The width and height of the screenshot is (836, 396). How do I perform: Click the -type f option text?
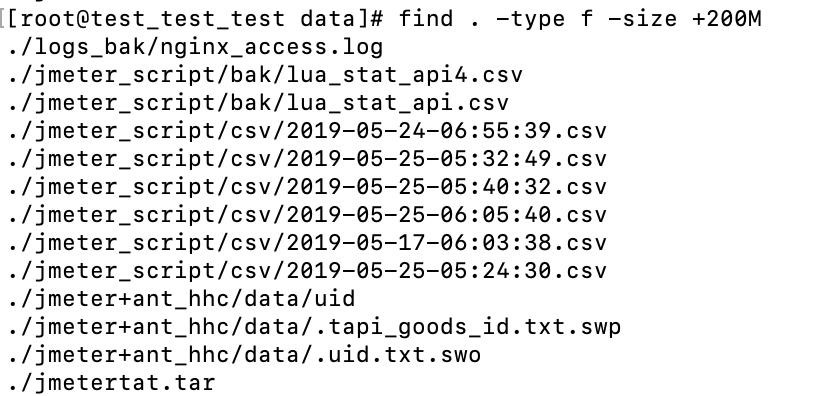tap(544, 19)
